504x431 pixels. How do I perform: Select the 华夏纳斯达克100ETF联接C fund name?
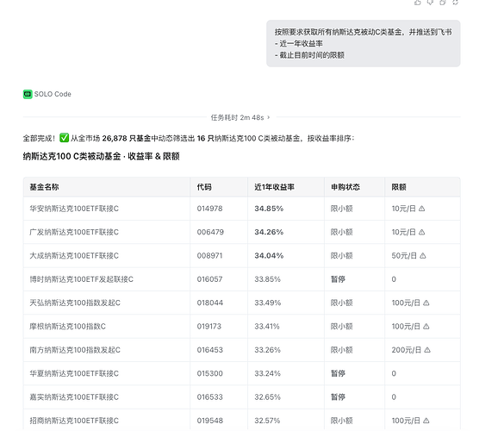click(x=74, y=373)
